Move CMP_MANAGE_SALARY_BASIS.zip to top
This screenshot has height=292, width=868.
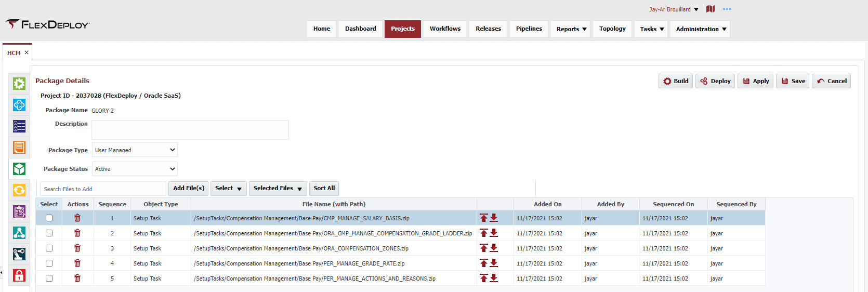pos(484,218)
